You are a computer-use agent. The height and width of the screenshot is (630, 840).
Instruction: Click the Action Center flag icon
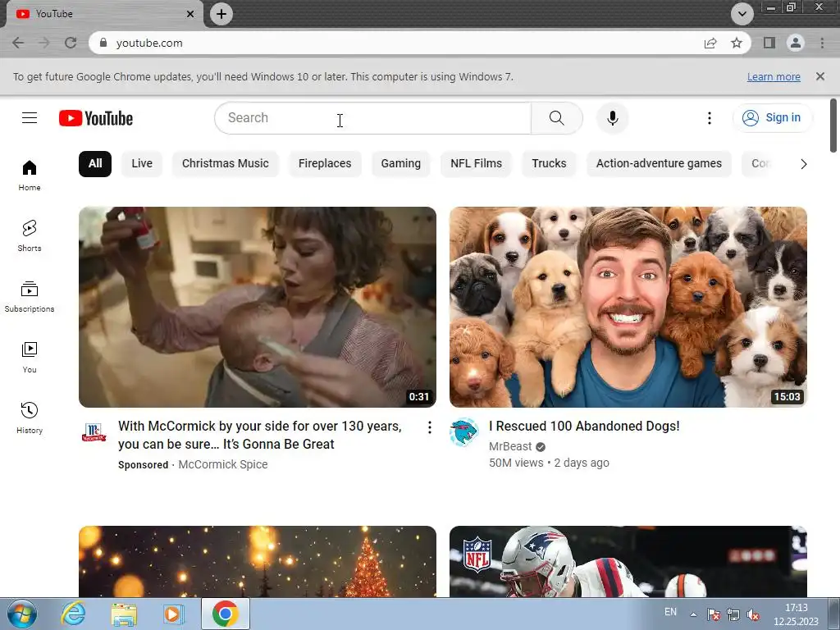[x=713, y=614]
